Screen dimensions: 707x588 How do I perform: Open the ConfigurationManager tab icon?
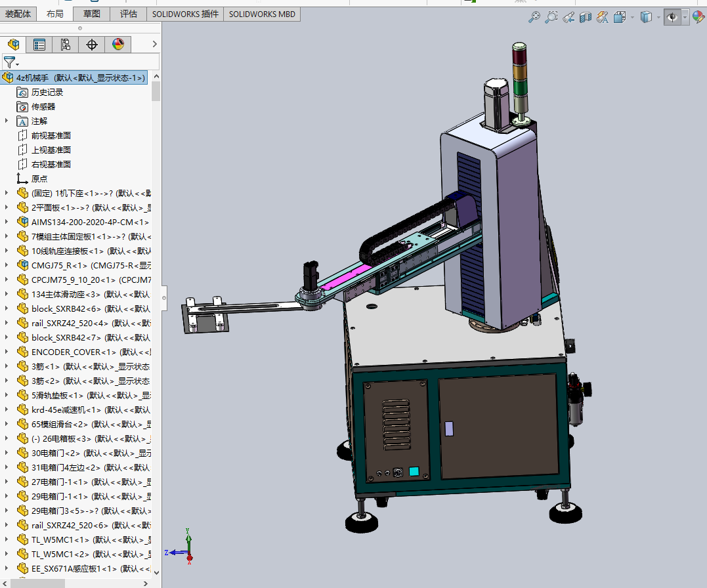(x=65, y=45)
